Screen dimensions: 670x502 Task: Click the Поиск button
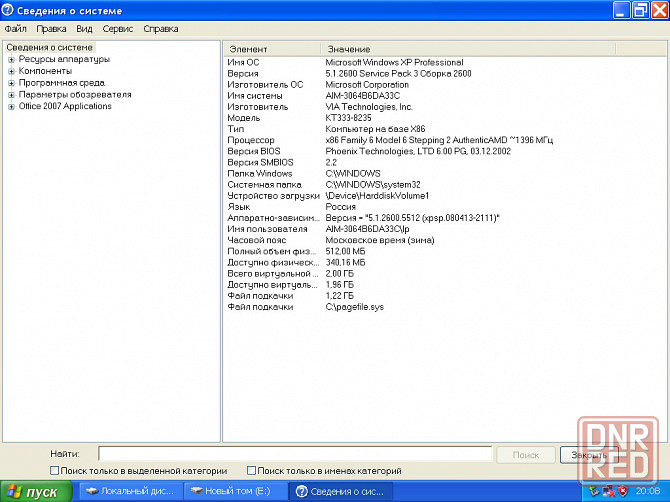coord(526,455)
